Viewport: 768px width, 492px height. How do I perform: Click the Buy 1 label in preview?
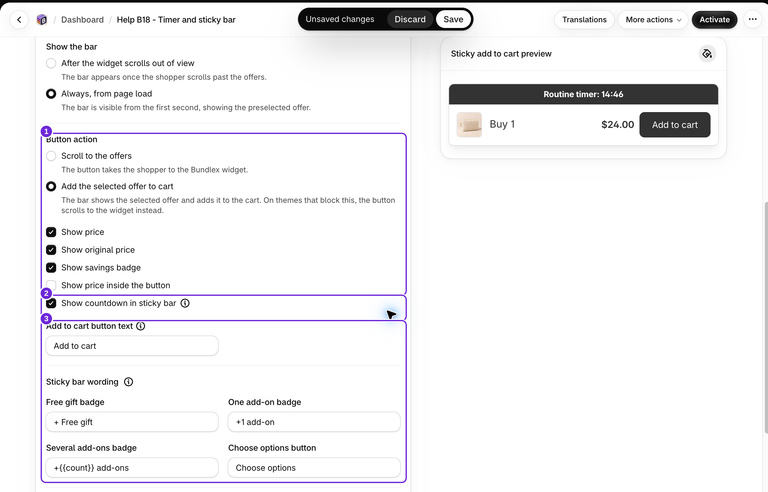(502, 124)
